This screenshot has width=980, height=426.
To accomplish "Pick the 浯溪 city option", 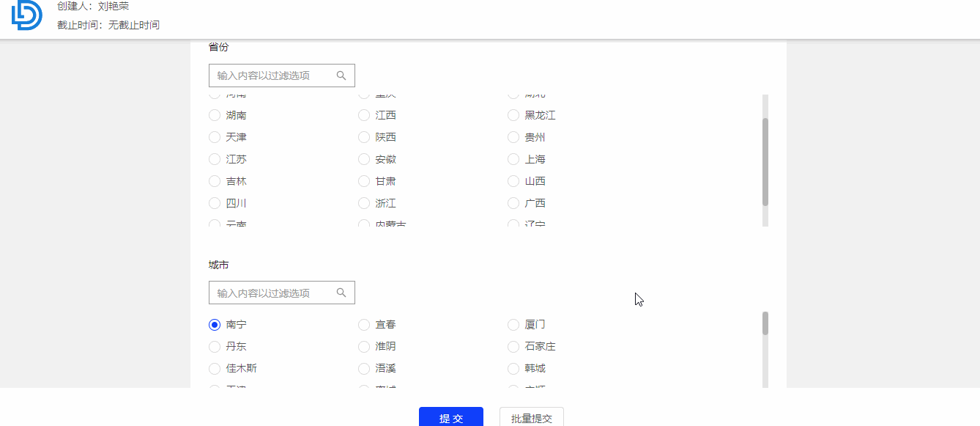I will [364, 369].
